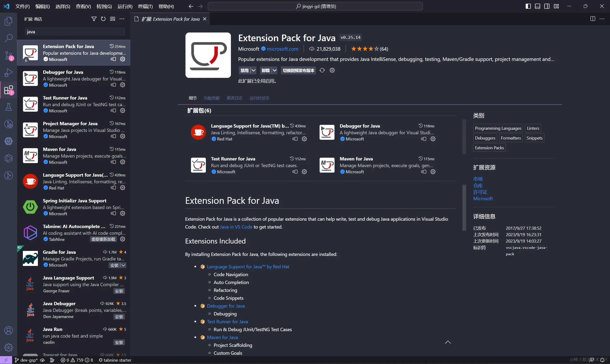Switch to 更改日志 tab

click(234, 98)
